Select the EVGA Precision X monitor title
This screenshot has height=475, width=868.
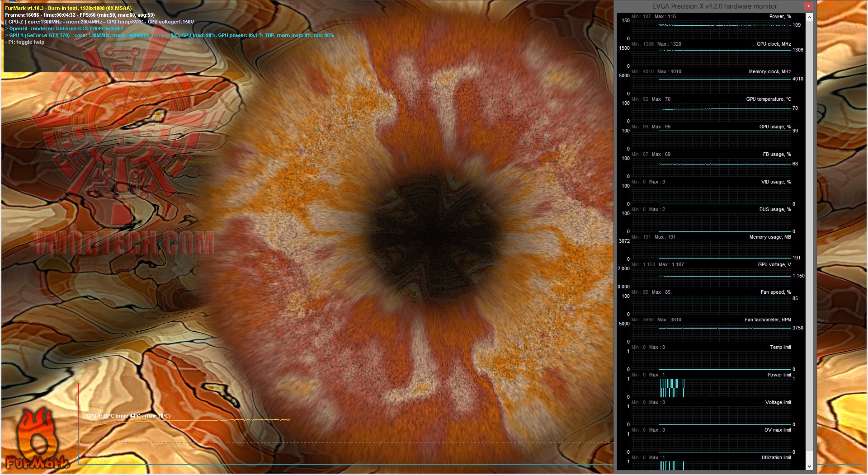click(x=715, y=6)
